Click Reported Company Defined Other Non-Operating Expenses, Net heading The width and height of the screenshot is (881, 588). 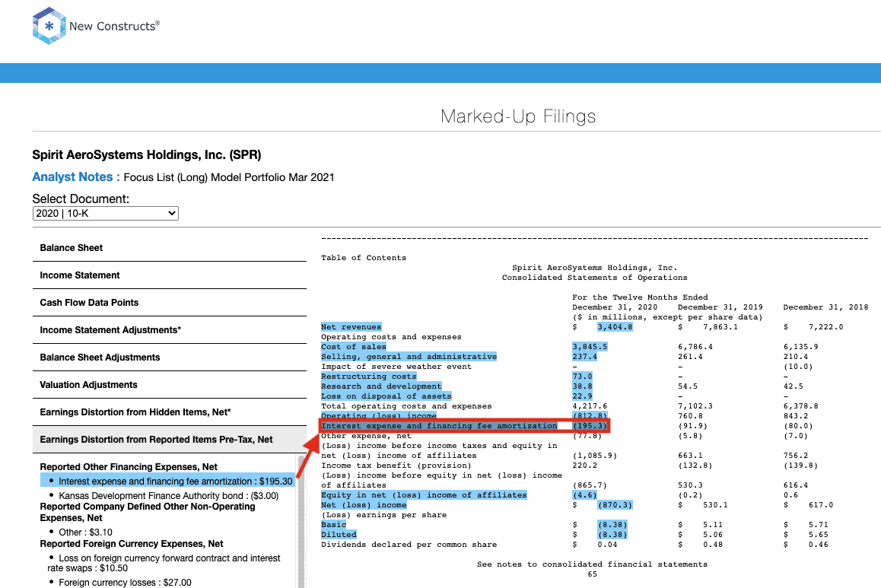click(x=147, y=512)
